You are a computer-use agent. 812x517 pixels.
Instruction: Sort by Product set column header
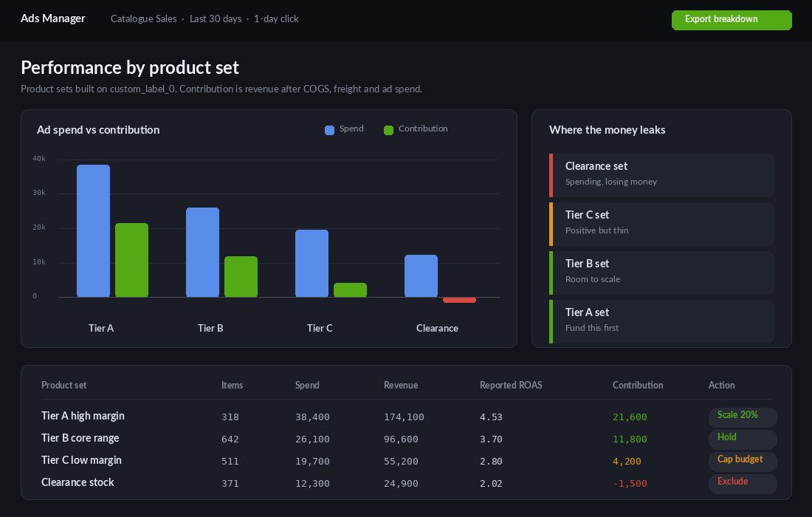pyautogui.click(x=63, y=385)
